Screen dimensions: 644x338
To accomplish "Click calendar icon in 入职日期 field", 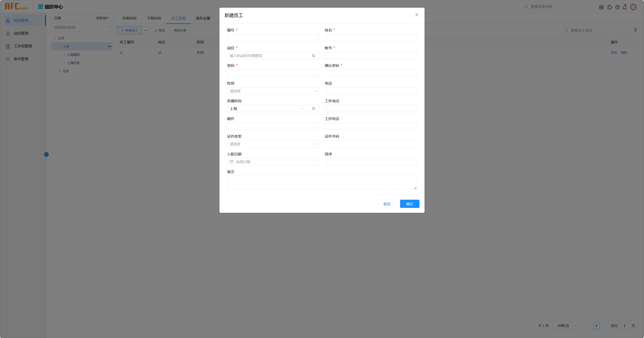I will click(231, 162).
